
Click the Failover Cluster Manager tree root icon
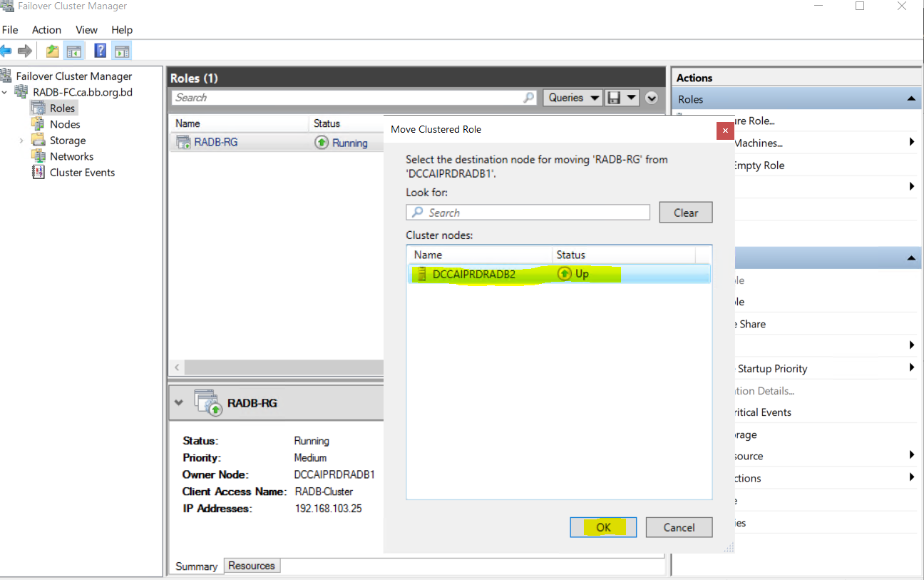point(7,76)
